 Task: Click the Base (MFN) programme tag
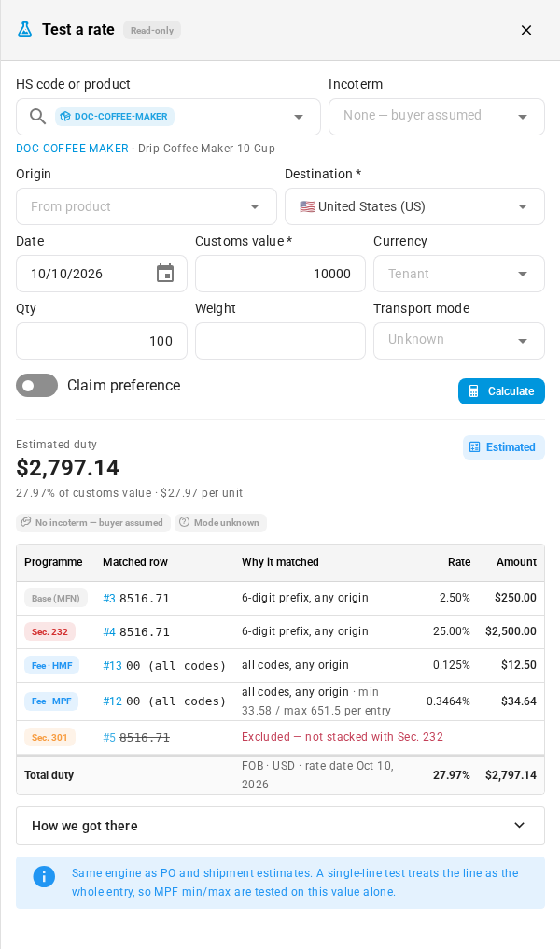point(56,598)
